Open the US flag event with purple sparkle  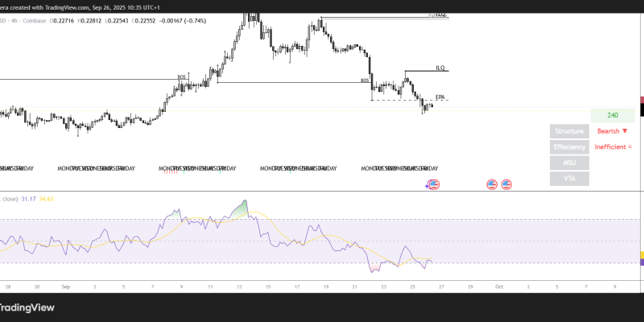433,185
